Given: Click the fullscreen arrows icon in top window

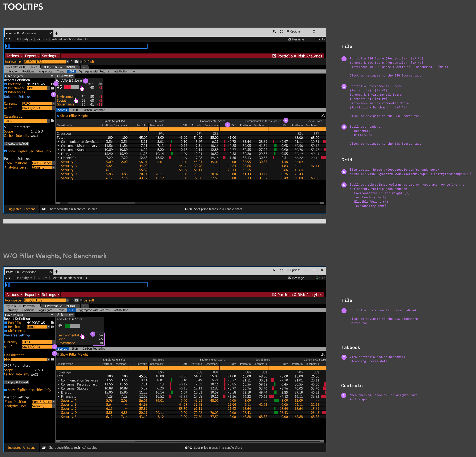Looking at the screenshot, I should (281, 32).
